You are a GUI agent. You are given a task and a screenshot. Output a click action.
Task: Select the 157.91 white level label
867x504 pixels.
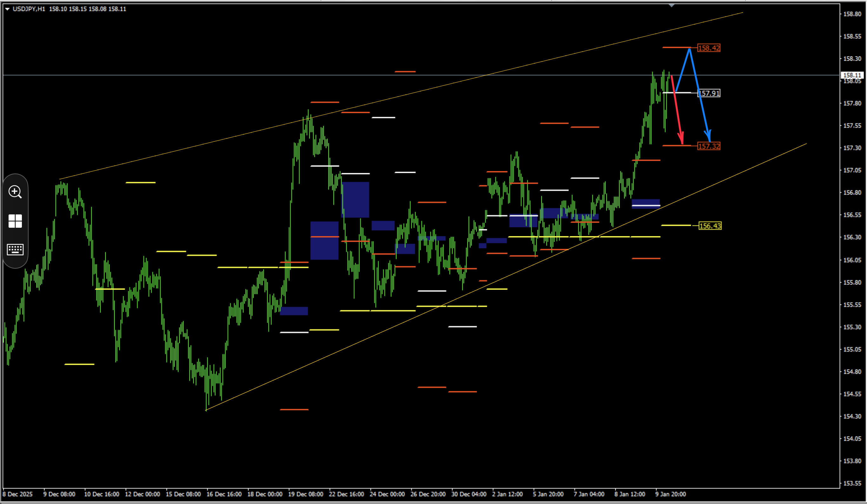[x=709, y=93]
